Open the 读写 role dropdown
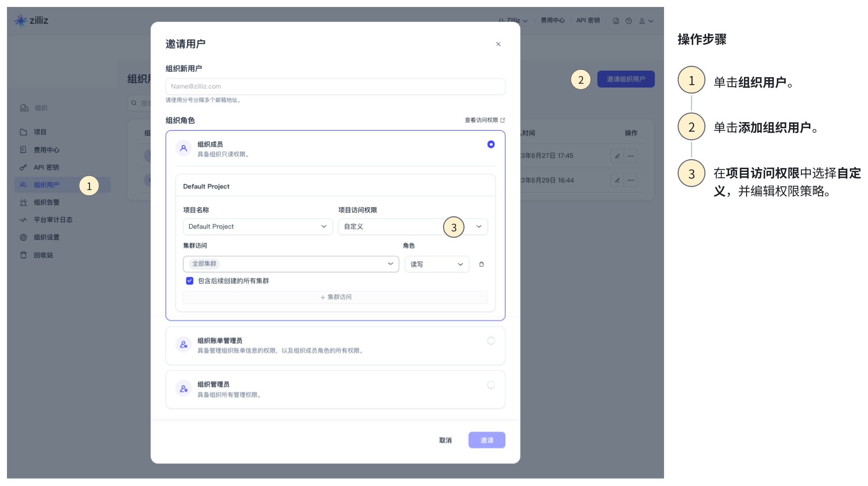 [x=436, y=264]
